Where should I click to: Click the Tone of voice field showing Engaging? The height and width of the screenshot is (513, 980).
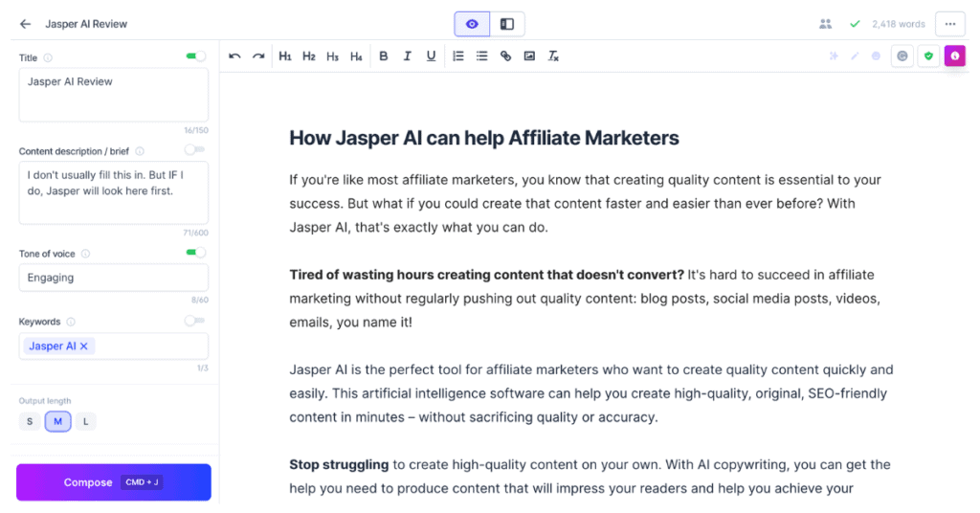coord(114,278)
